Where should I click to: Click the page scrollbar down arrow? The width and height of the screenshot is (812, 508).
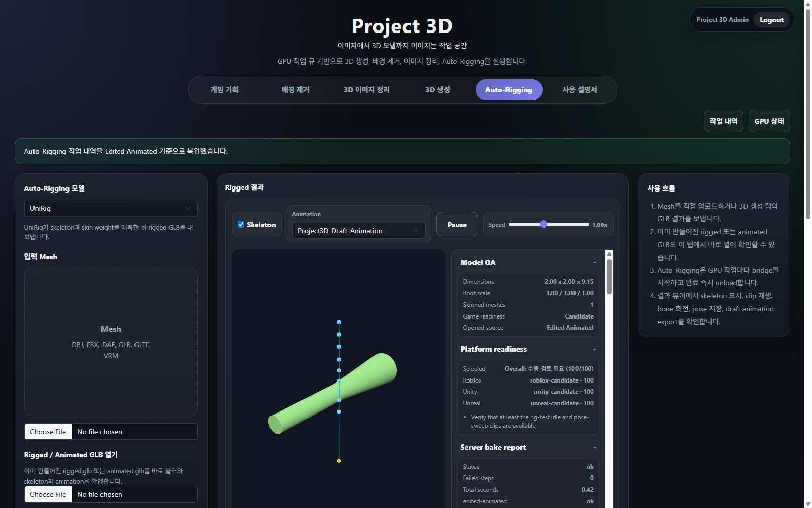click(808, 504)
